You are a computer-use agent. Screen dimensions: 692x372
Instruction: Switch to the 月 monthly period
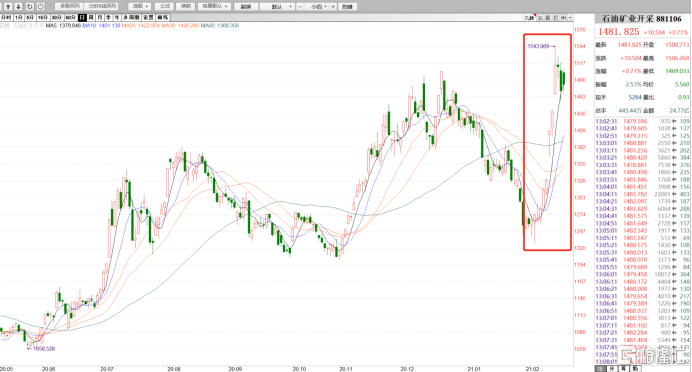[x=100, y=17]
